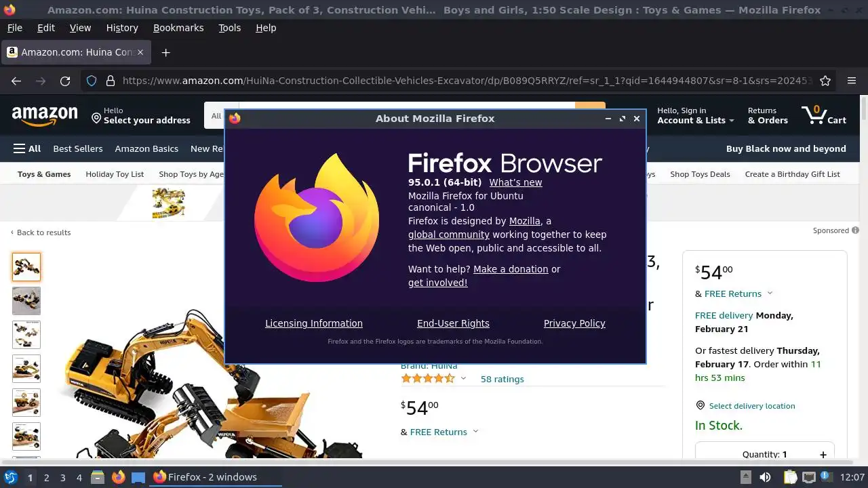Image resolution: width=868 pixels, height=488 pixels.
Task: Launch Firefox from the panel quick launcher
Action: (118, 477)
